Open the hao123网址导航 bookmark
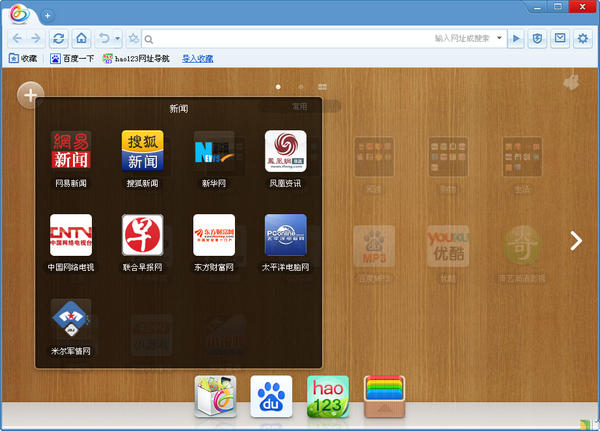This screenshot has width=600, height=431. coord(136,59)
